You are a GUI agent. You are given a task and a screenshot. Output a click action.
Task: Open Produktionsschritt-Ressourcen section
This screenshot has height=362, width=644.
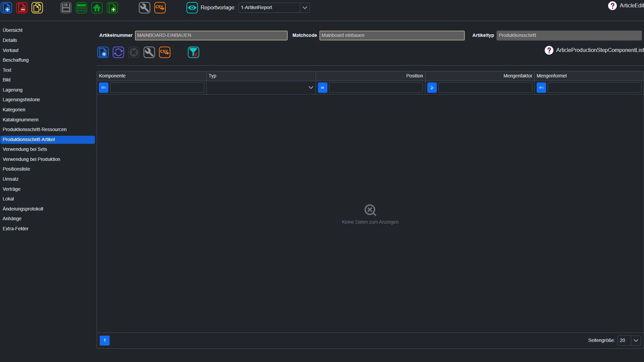[x=35, y=129]
